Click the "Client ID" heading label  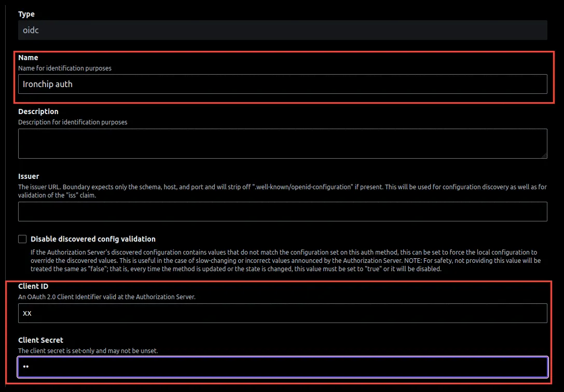(33, 286)
